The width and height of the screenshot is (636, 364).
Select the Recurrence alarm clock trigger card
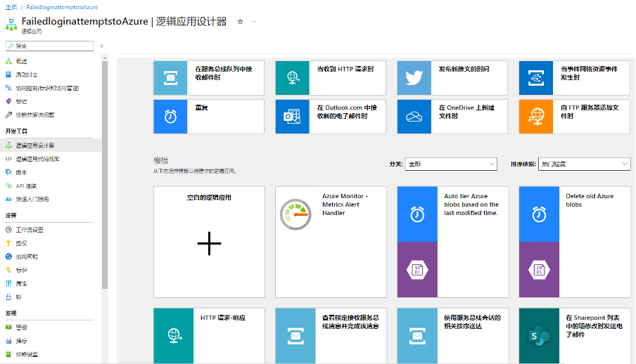(x=209, y=117)
